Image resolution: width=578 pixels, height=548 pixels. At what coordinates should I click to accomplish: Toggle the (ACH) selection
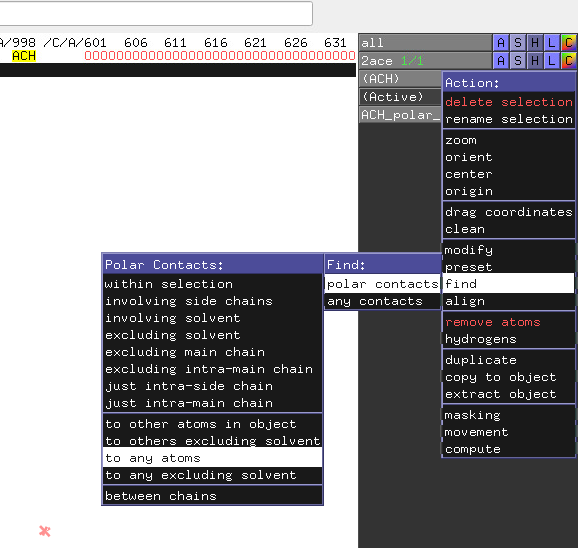click(x=400, y=78)
